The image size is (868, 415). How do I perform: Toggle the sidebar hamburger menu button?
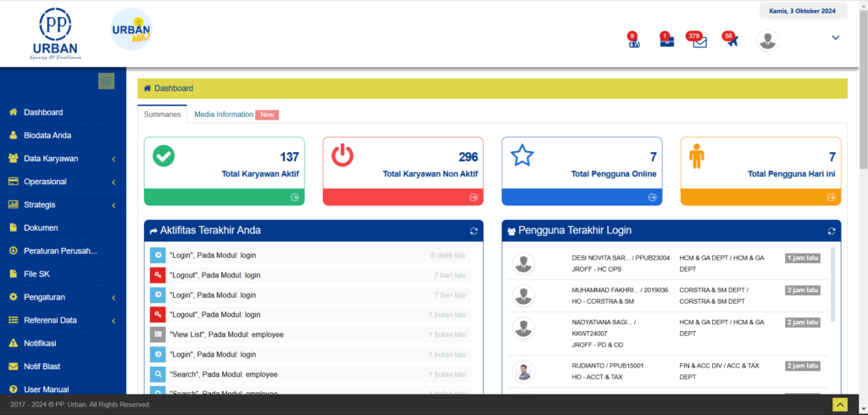(106, 81)
